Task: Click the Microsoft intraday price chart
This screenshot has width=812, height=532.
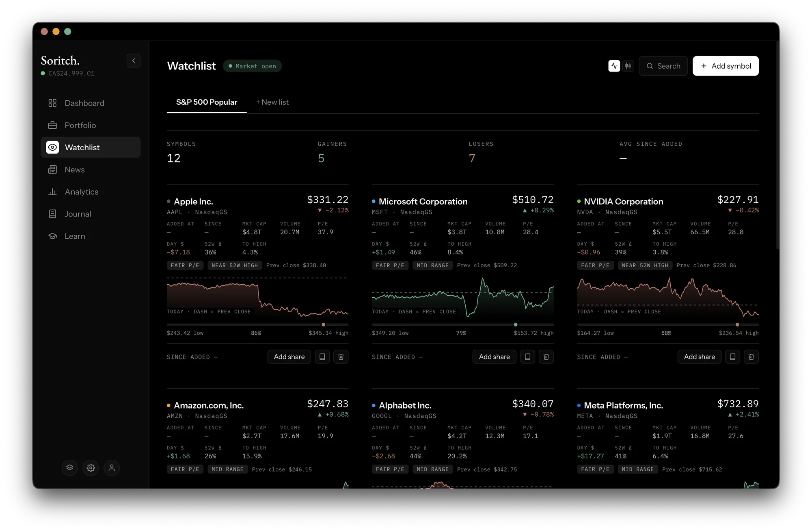Action: [462, 297]
